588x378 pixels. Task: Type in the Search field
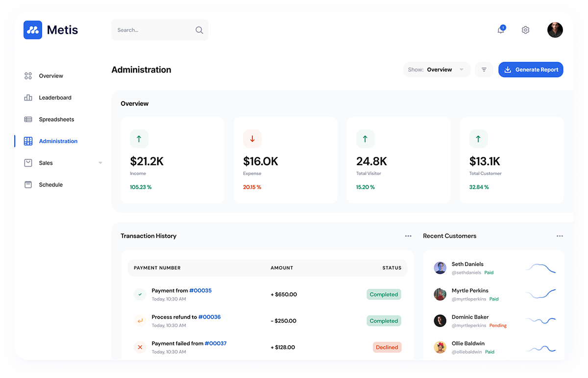pos(152,30)
